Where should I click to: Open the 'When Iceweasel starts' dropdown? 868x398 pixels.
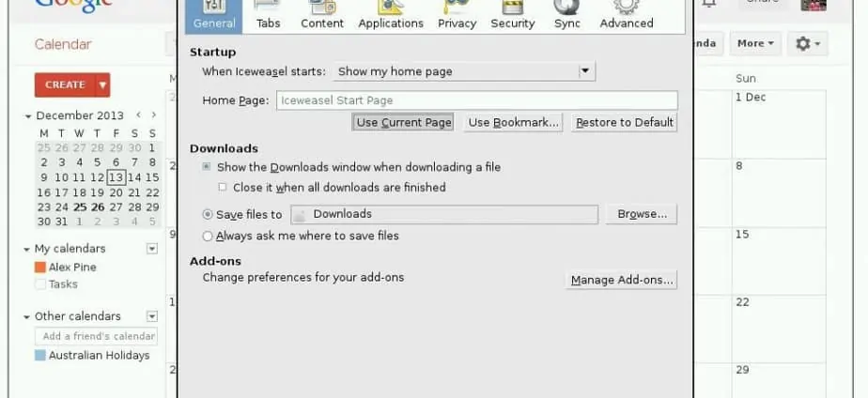(x=464, y=71)
